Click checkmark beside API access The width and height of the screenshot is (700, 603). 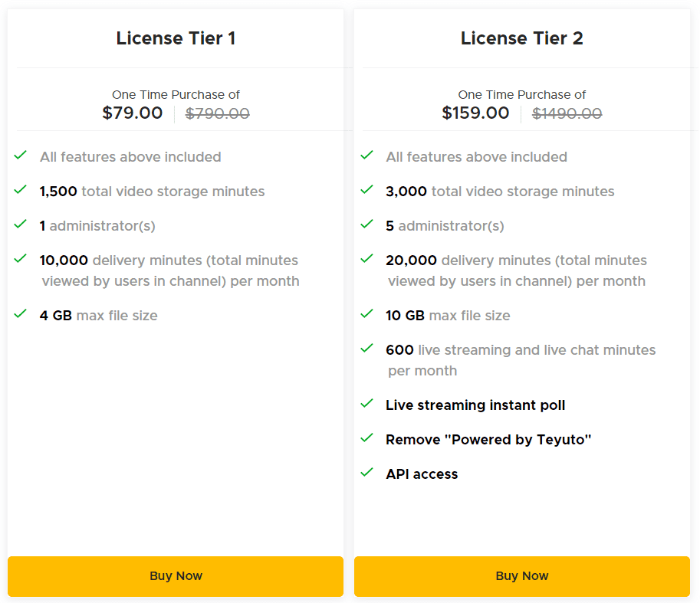click(366, 473)
